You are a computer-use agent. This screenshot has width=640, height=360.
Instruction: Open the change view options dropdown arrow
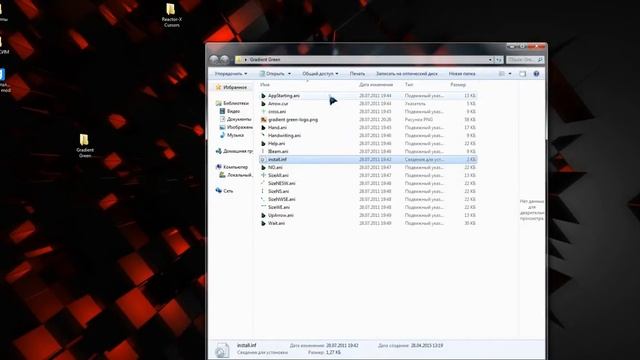tap(510, 74)
